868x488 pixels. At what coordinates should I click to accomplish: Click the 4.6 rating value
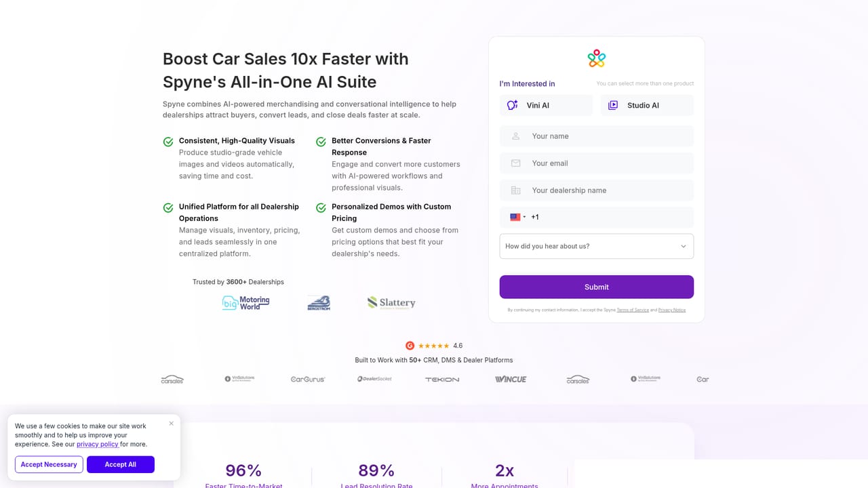click(458, 346)
